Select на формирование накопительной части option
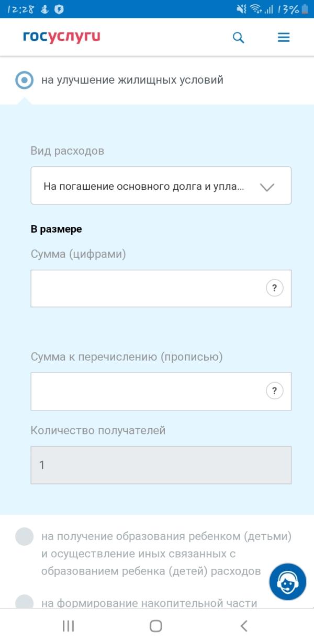314x644 pixels. click(24, 603)
